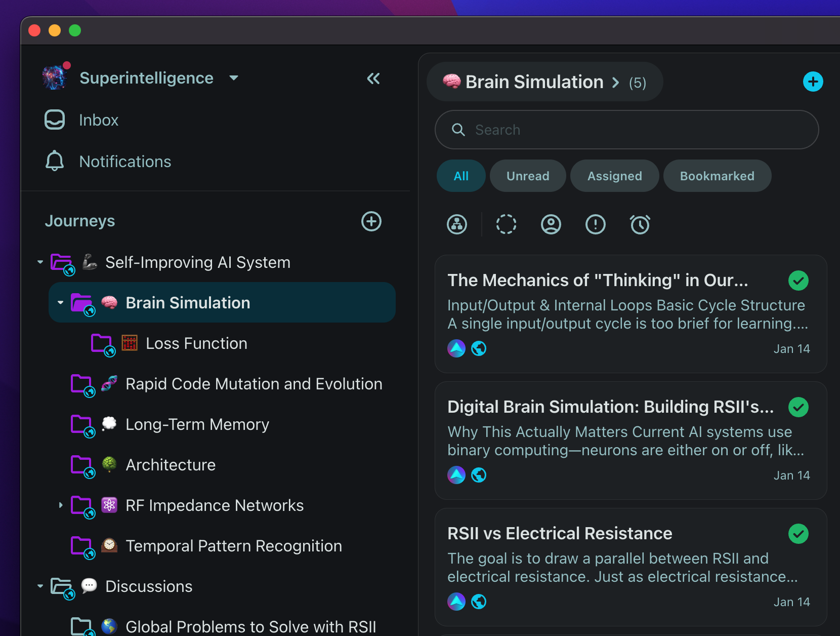Open Global Problems to Solve with RSII
This screenshot has height=636, width=840.
point(251,627)
